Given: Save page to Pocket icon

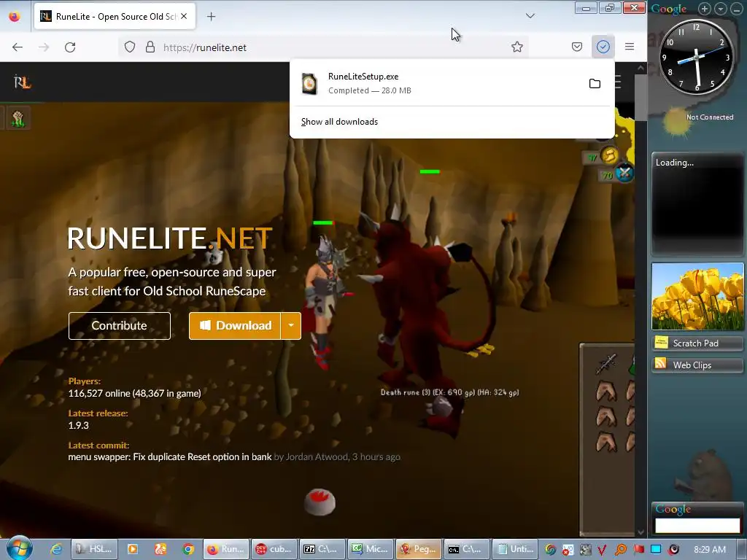Looking at the screenshot, I should tap(577, 47).
